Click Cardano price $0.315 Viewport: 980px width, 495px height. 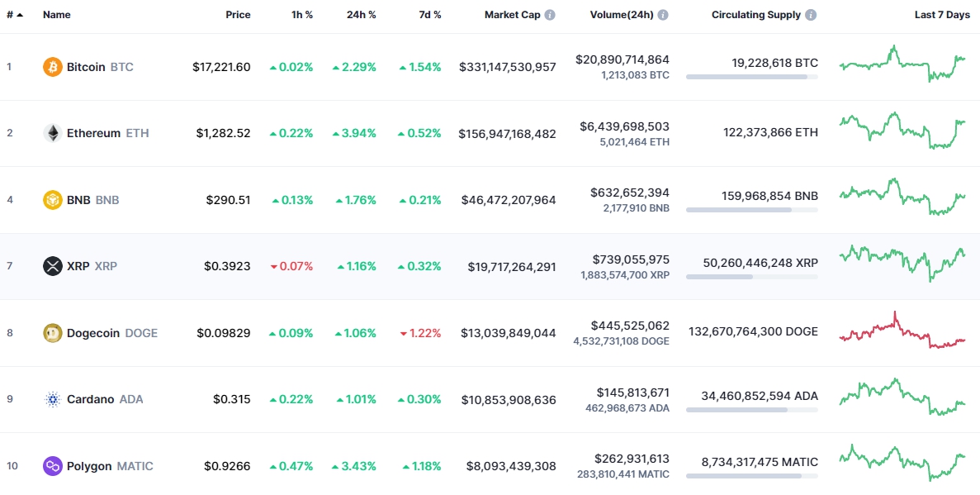[232, 399]
